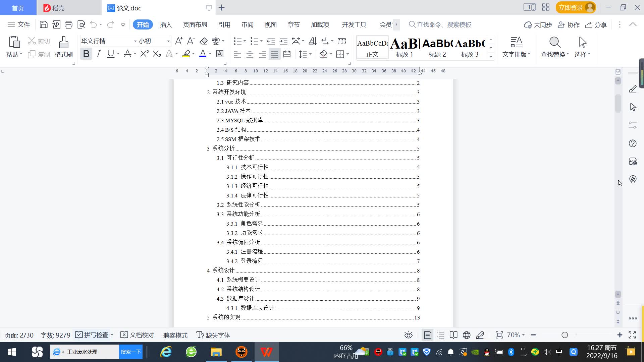Click the eye protection mode icon in status bar
644x362 pixels.
[x=408, y=335]
